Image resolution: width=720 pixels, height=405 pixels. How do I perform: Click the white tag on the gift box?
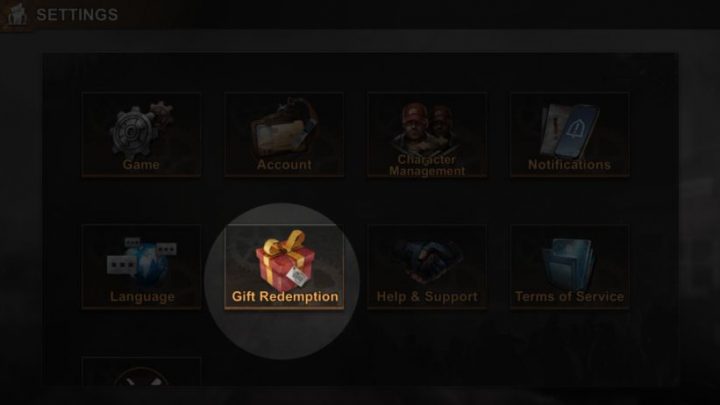297,276
